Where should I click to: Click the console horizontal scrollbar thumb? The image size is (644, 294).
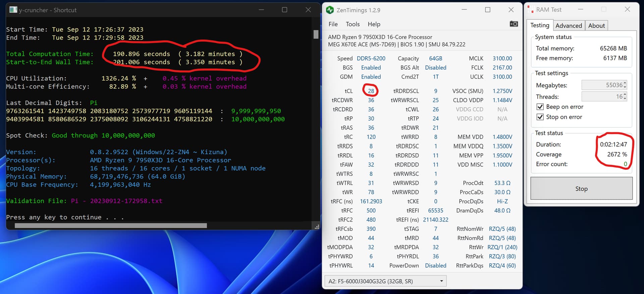click(111, 226)
